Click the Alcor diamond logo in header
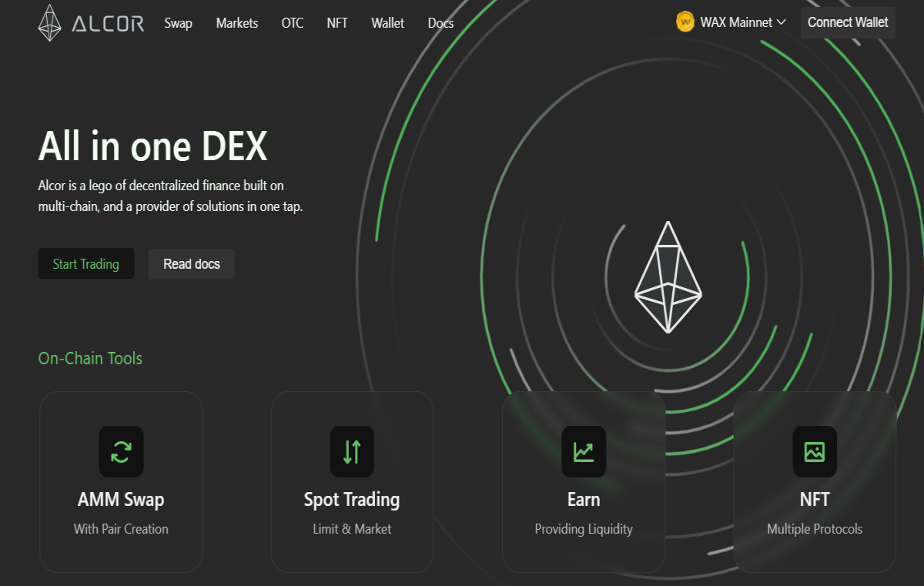 [50, 22]
